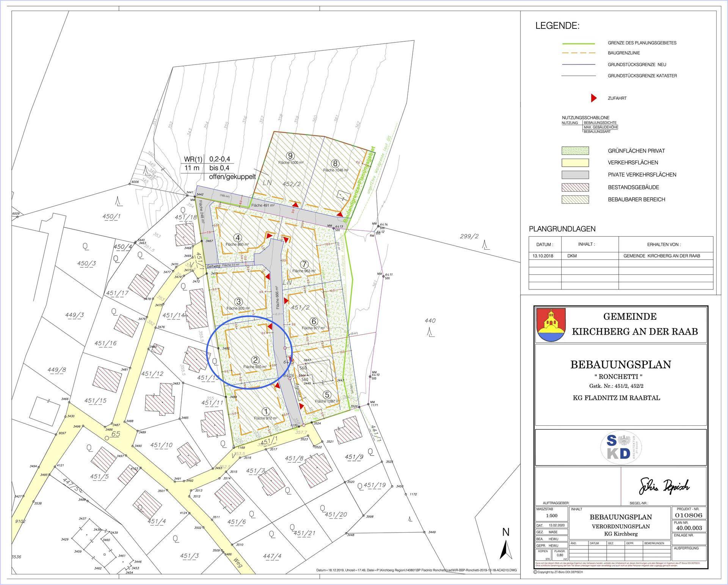Click the Grünflächen Privat legend swatch
728x585 pixels.
[575, 151]
